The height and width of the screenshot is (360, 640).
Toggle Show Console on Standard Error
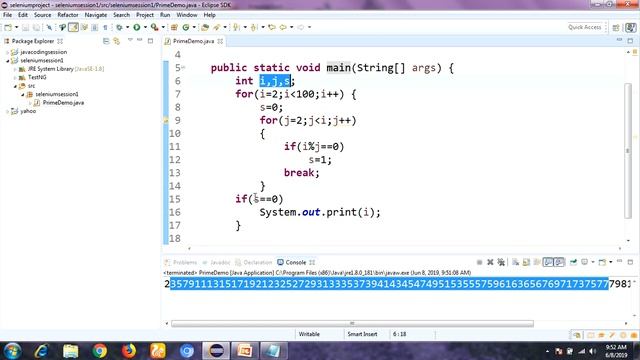[x=559, y=262]
